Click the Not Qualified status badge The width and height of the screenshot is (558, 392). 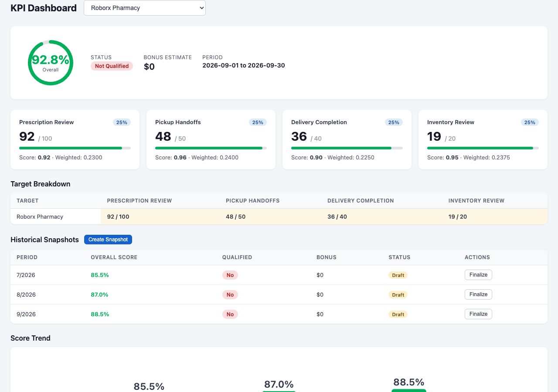pyautogui.click(x=112, y=66)
